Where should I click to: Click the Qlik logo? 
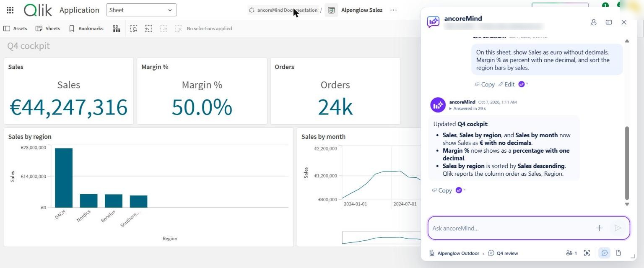(x=38, y=10)
